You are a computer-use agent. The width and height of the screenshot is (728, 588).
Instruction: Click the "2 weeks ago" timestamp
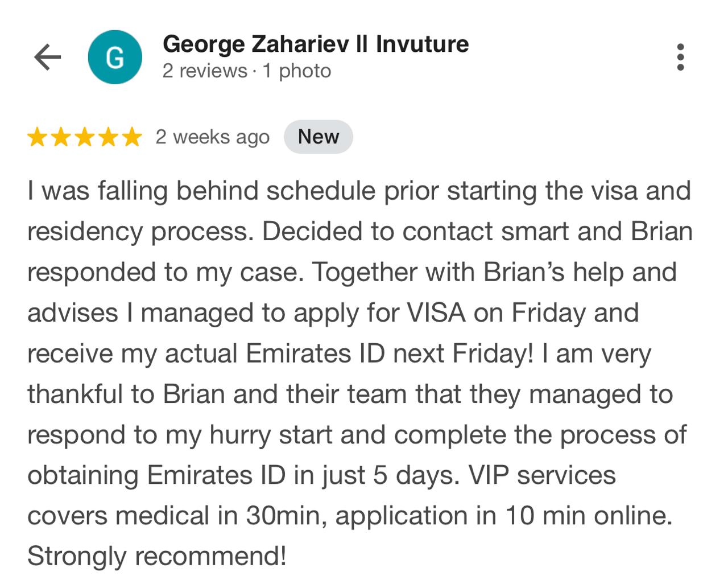[213, 137]
